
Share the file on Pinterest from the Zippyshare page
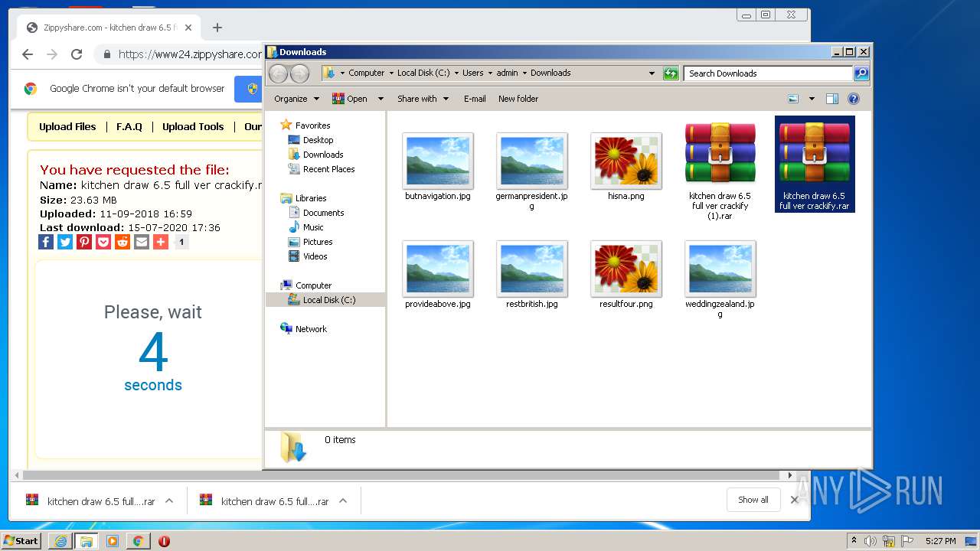84,242
